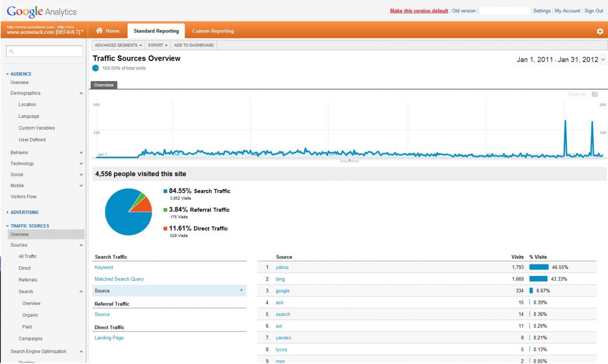
Task: Click the traffic sources pie chart
Action: (128, 212)
